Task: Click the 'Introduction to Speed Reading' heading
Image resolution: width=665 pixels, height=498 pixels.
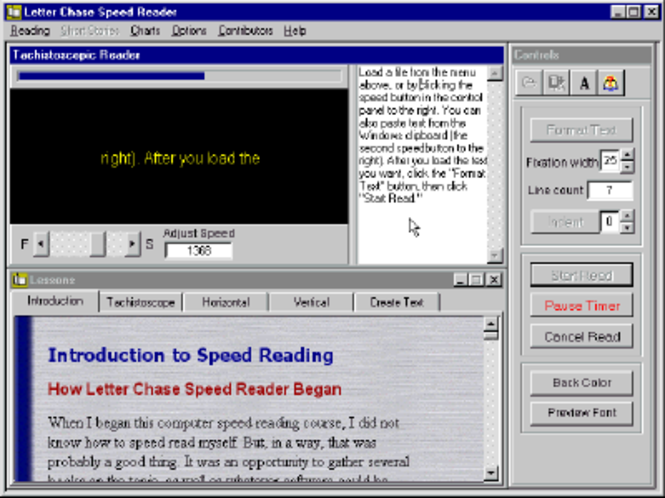Action: pos(190,355)
